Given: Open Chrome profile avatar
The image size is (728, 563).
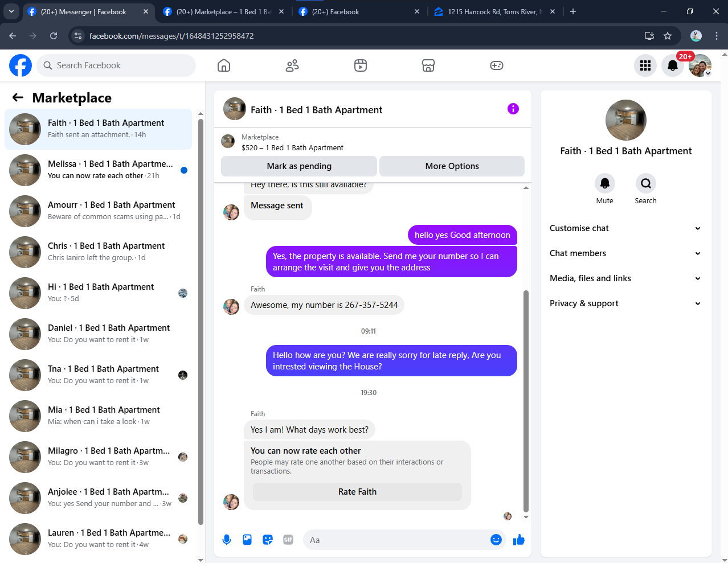Looking at the screenshot, I should point(696,36).
